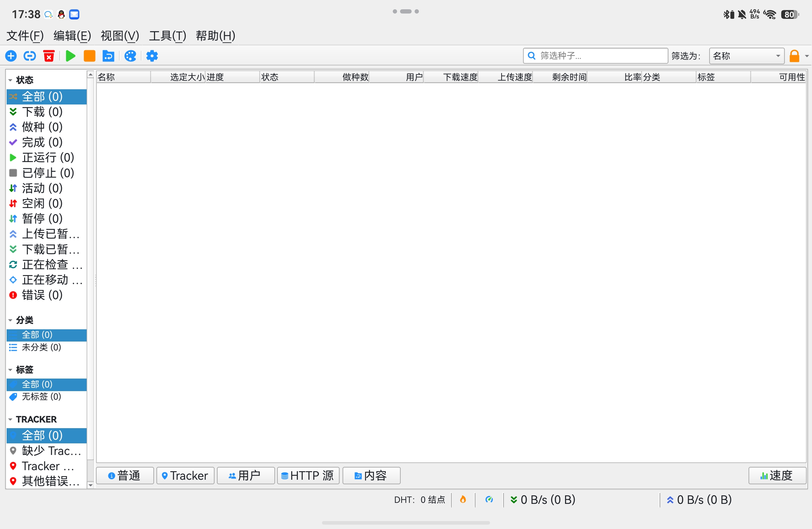The width and height of the screenshot is (812, 529).
Task: Sort by the 做种数 column header
Action: tap(342, 77)
